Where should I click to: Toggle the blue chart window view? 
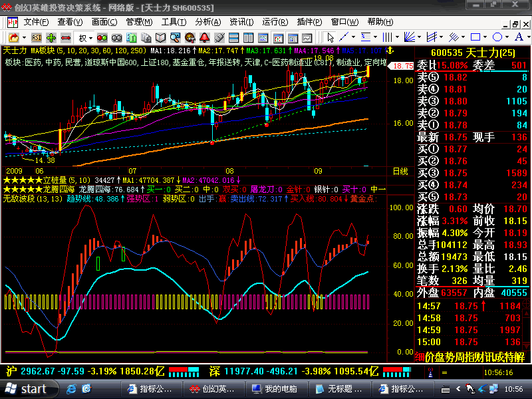[x=263, y=38]
